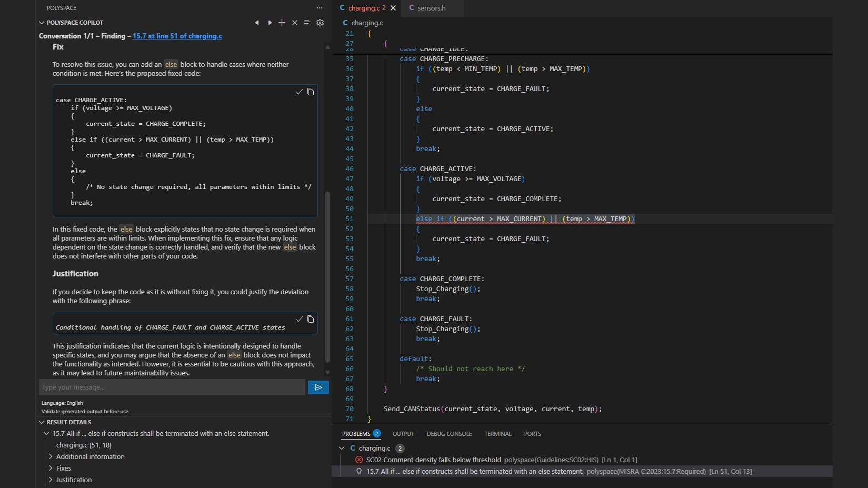Apply the justification phrase checkmark
The width and height of the screenshot is (868, 488).
[300, 320]
